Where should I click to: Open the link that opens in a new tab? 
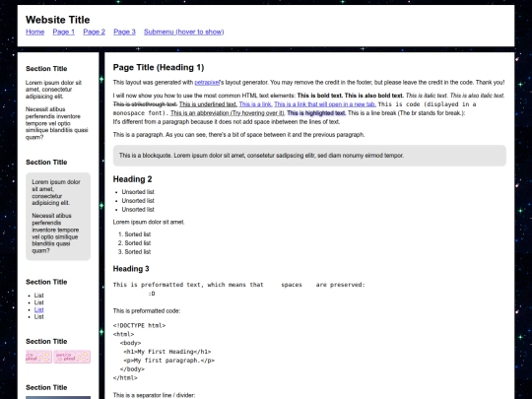click(325, 104)
